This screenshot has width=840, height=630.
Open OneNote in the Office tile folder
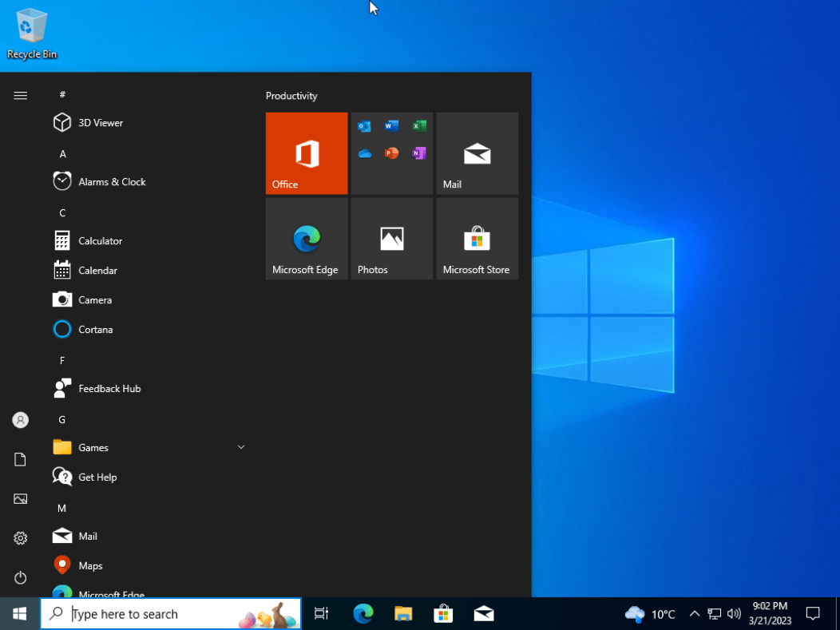[419, 154]
